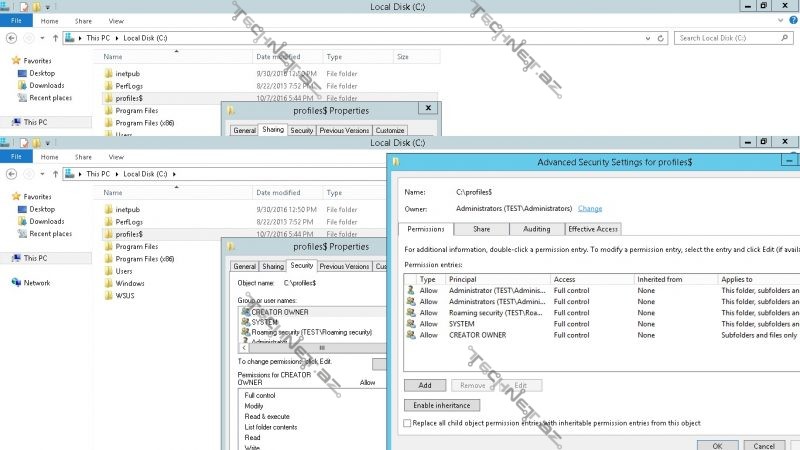Click the Change owner link
800x450 pixels.
pyautogui.click(x=590, y=209)
